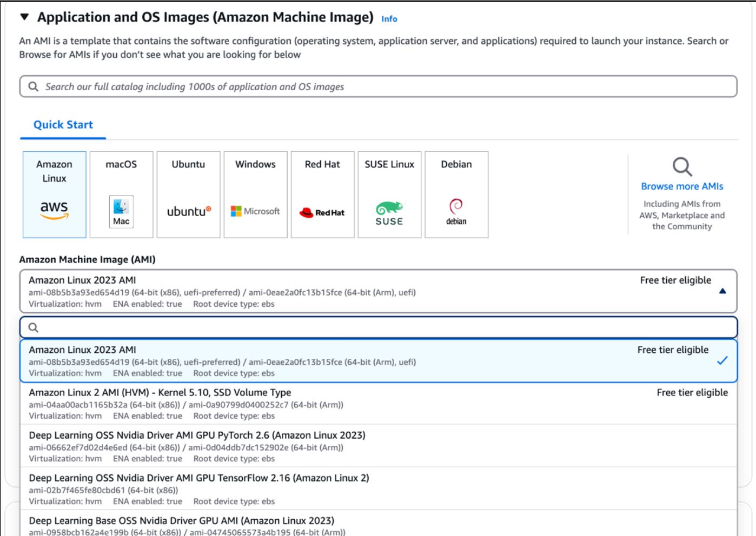Open the Info link beside the heading

tap(389, 19)
